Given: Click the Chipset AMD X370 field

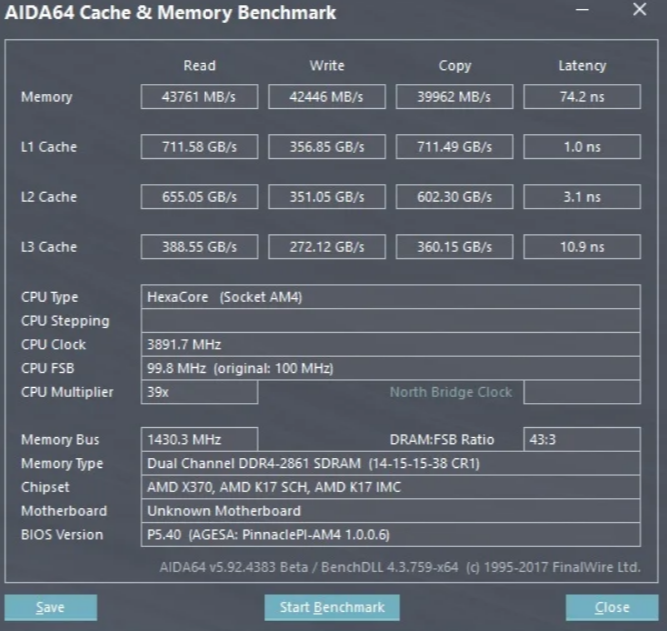Looking at the screenshot, I should click(391, 487).
